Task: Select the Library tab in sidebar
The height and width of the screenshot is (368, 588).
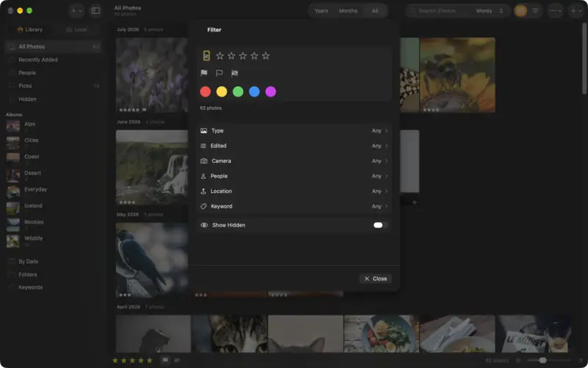Action: coord(29,29)
